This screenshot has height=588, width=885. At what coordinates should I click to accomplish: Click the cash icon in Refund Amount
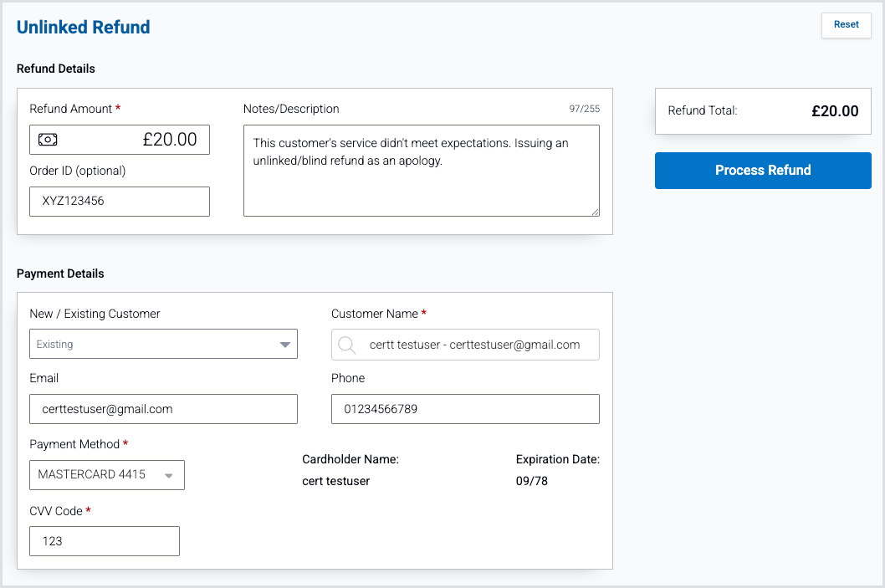pyautogui.click(x=48, y=140)
